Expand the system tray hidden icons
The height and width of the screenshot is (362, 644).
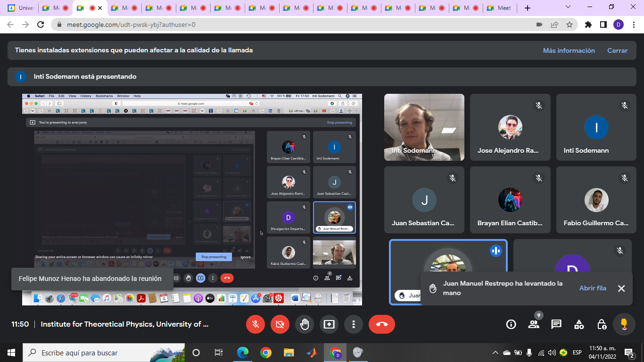495,353
